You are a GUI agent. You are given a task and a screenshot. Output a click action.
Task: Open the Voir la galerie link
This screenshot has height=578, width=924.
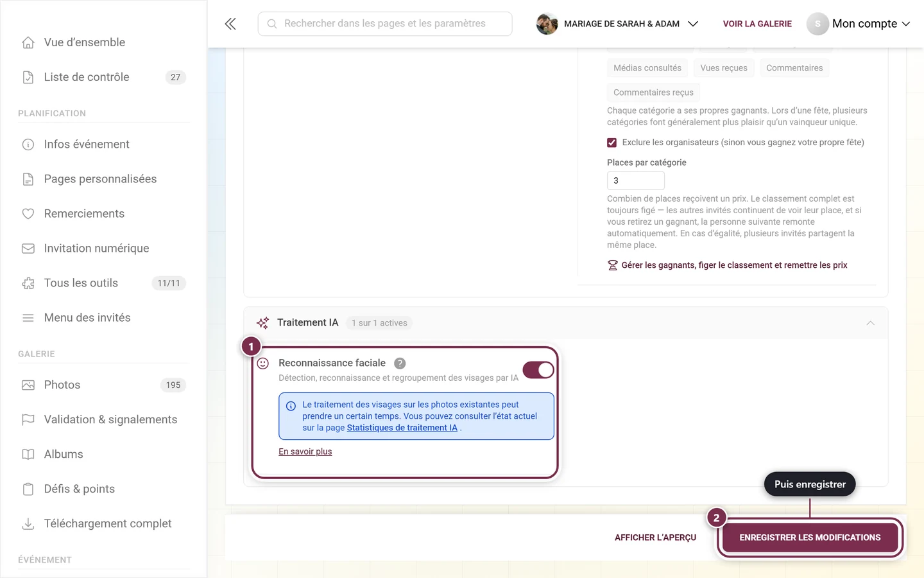click(x=757, y=24)
